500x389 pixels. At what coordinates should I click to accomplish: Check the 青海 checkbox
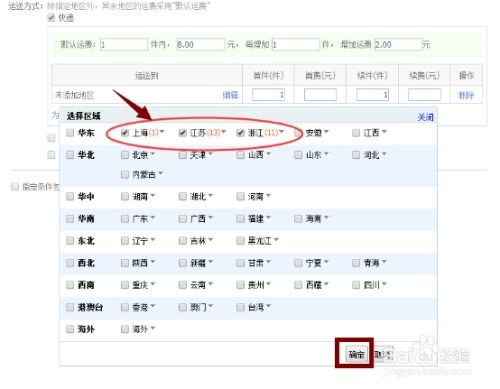pos(356,263)
